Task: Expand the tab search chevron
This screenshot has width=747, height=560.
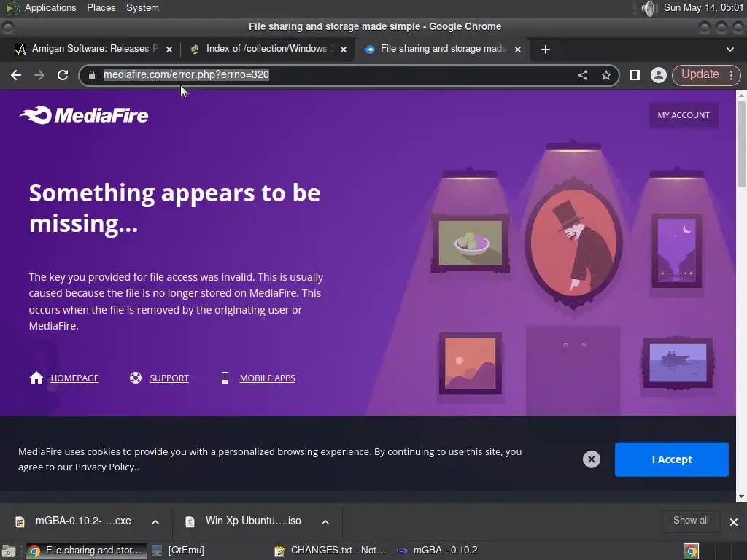Action: click(729, 50)
